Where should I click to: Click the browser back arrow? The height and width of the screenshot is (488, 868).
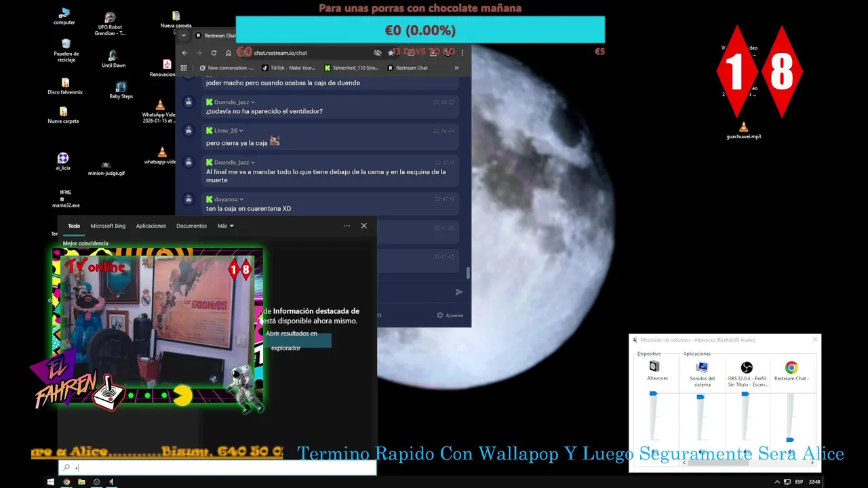(184, 53)
